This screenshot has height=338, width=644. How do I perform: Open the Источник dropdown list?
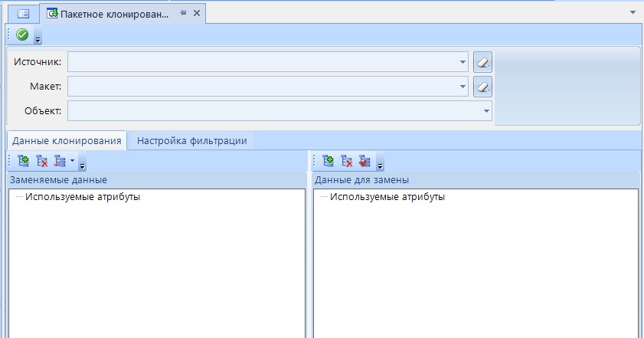coord(463,62)
